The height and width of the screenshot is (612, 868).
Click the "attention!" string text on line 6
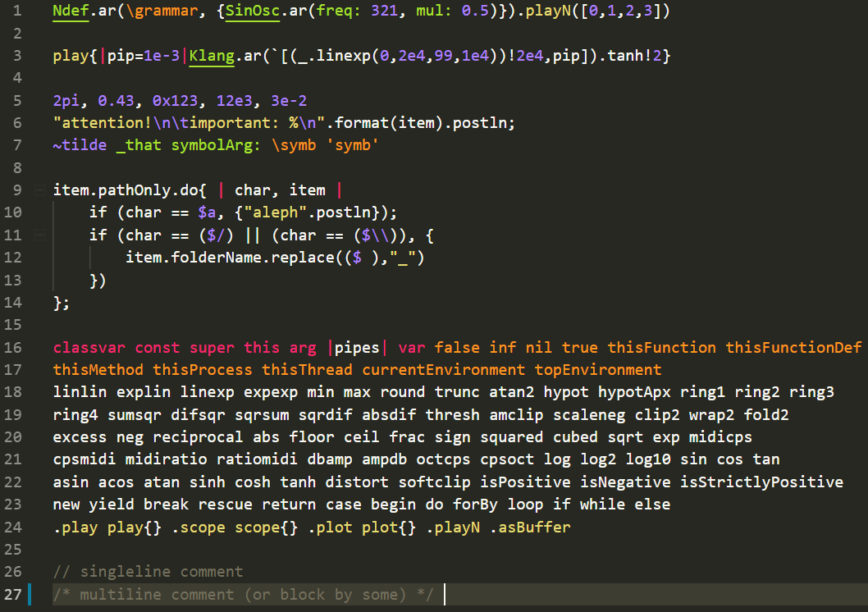[107, 123]
